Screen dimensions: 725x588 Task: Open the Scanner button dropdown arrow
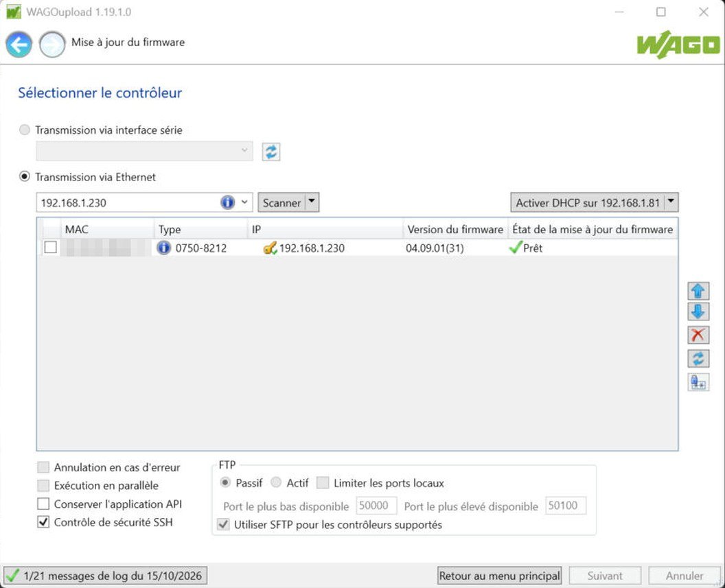click(x=312, y=202)
